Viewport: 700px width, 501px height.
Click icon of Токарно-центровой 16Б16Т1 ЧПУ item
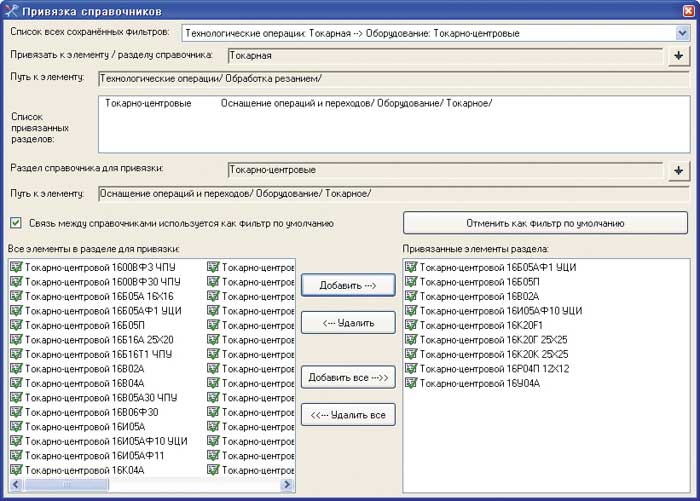coord(15,354)
